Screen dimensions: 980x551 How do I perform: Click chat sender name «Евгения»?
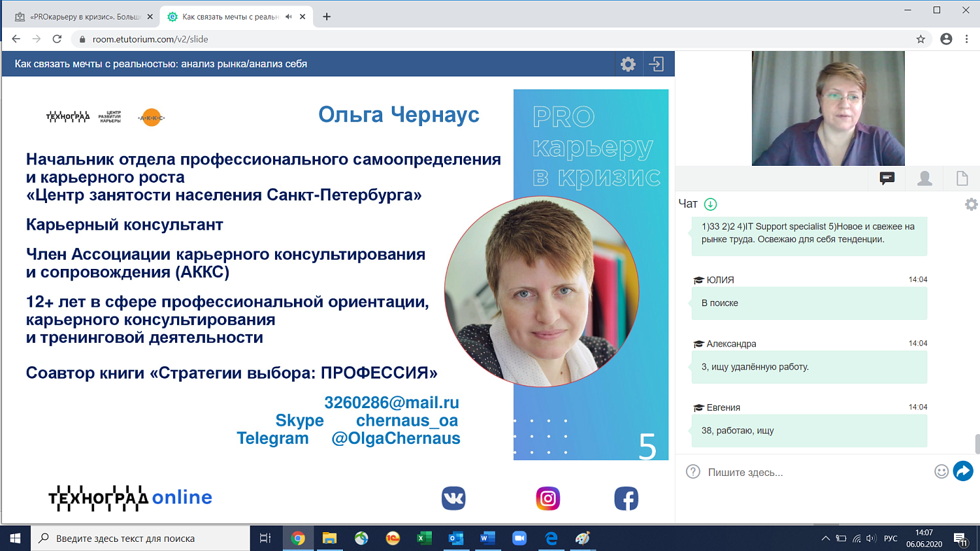723,407
